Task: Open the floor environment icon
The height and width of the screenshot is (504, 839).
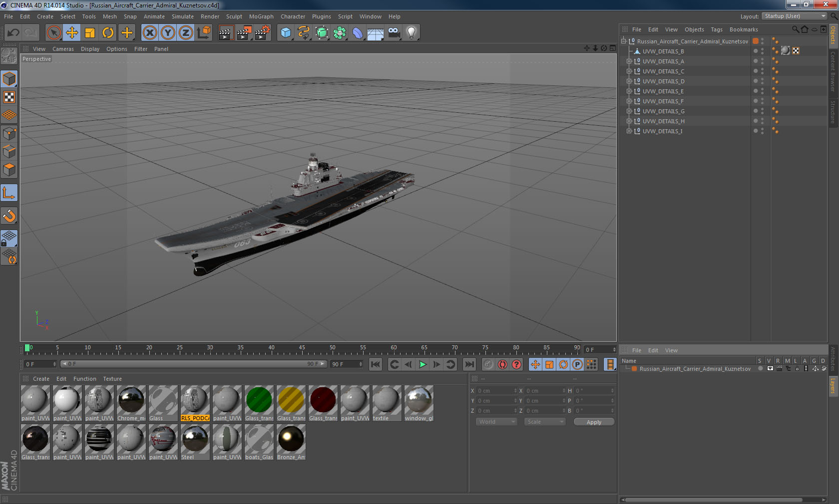Action: pyautogui.click(x=376, y=33)
